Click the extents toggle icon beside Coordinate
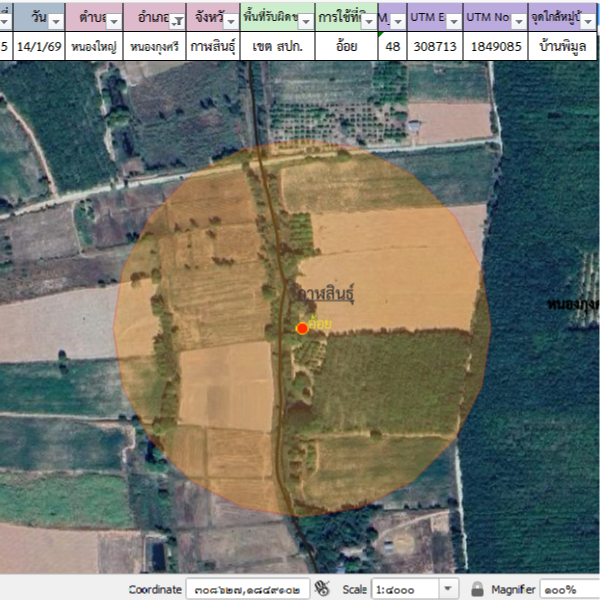The width and height of the screenshot is (600, 600). (x=322, y=589)
